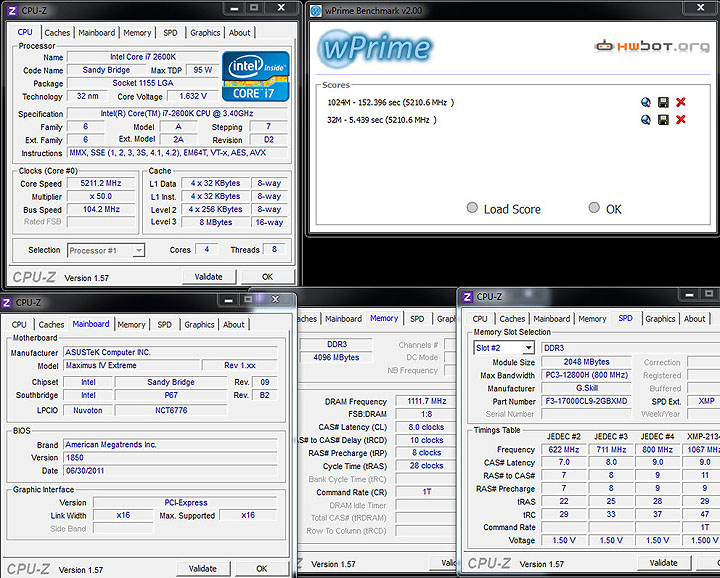Click the G.Skill manufacturer field
Viewport: 720px width, 578px height.
586,388
